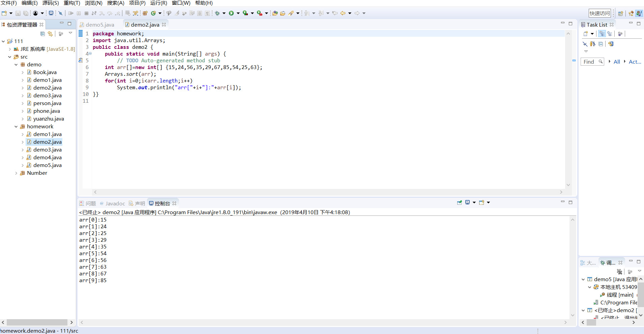644x334 pixels.
Task: Toggle Focus on Workweek in Task List
Action: (620, 34)
